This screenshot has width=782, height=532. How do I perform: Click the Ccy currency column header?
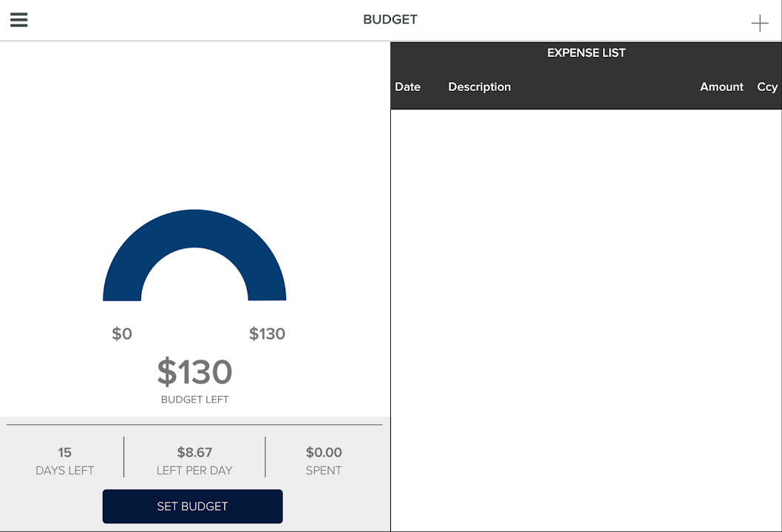[x=766, y=87]
